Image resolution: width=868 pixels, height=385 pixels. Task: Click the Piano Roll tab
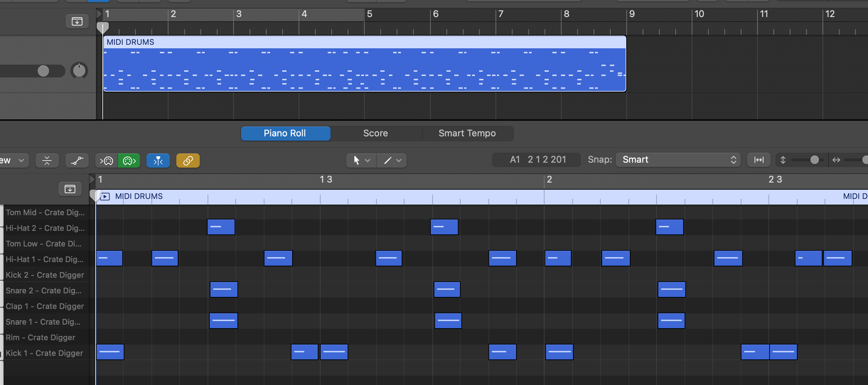pos(285,133)
